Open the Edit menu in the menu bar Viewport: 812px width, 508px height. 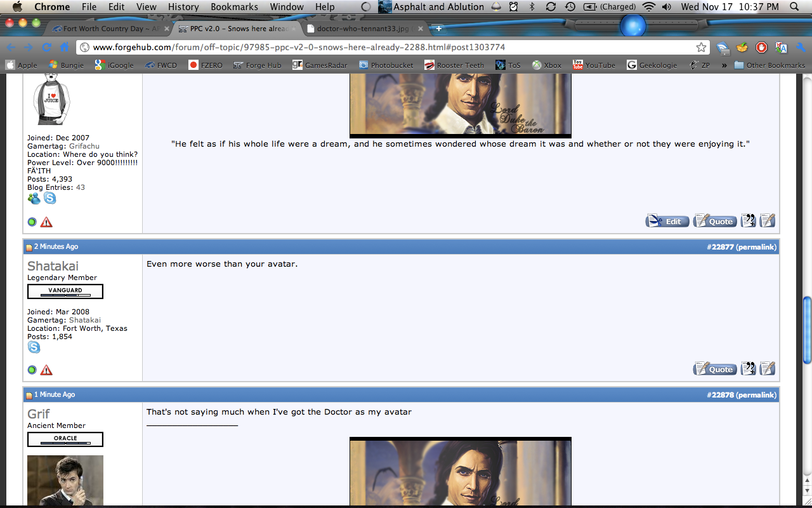116,7
